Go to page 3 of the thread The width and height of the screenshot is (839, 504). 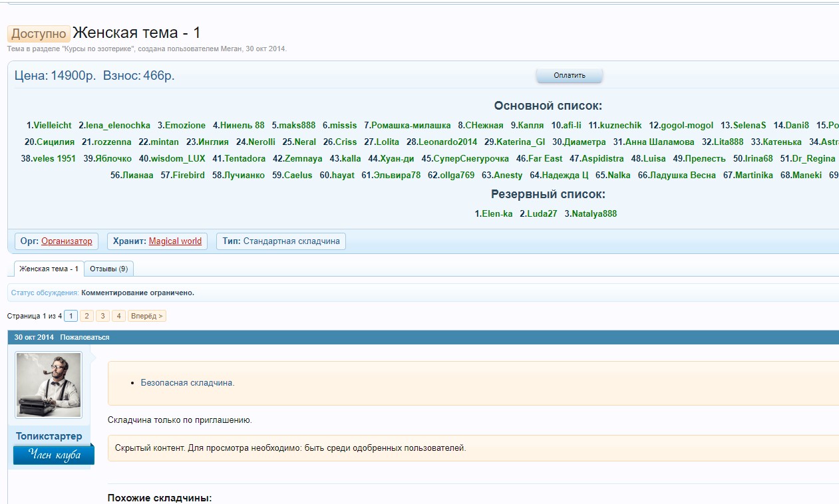coord(102,316)
